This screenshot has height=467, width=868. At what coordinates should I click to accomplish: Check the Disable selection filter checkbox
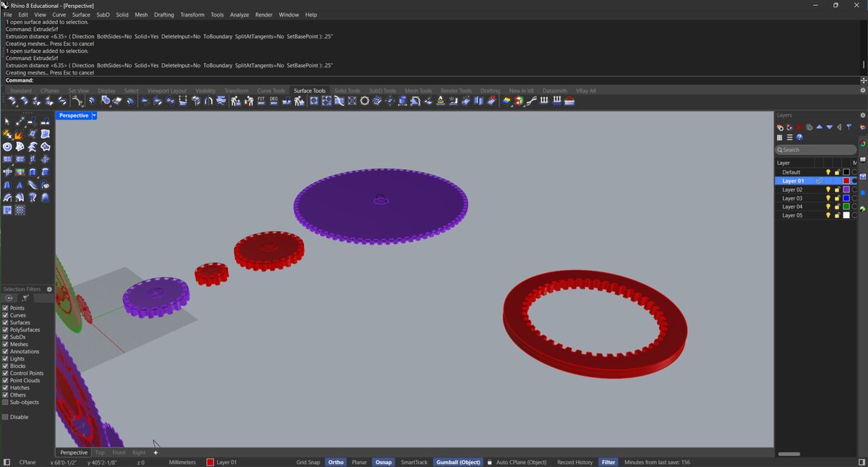[5, 417]
